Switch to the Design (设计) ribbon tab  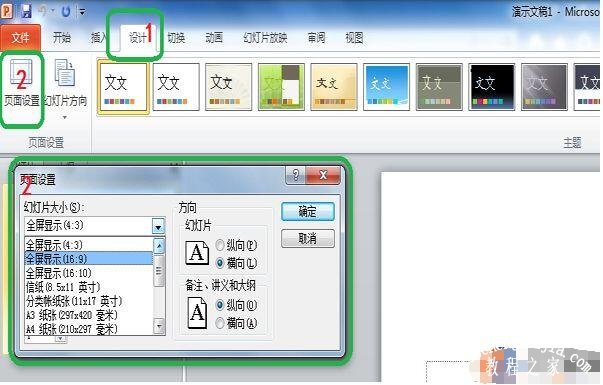[x=138, y=38]
